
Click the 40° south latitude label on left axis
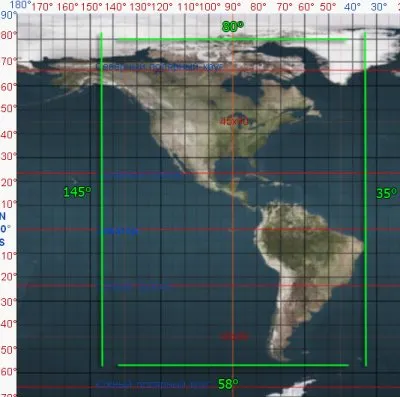point(9,324)
